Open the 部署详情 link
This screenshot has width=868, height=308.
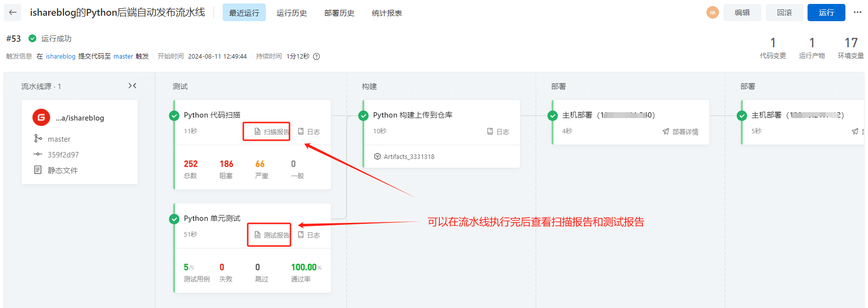(x=680, y=131)
